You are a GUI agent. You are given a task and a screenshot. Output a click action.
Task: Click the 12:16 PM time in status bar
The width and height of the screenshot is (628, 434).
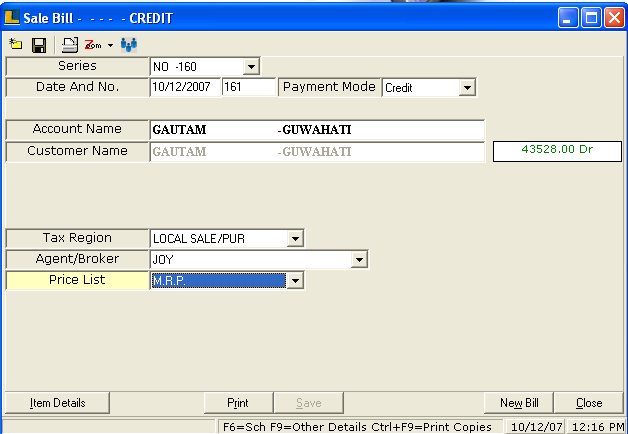(598, 427)
